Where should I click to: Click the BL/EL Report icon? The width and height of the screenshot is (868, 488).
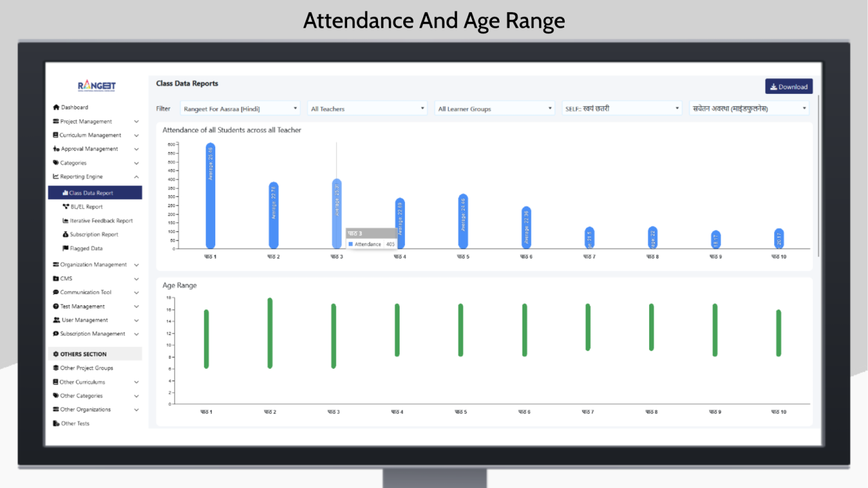66,207
